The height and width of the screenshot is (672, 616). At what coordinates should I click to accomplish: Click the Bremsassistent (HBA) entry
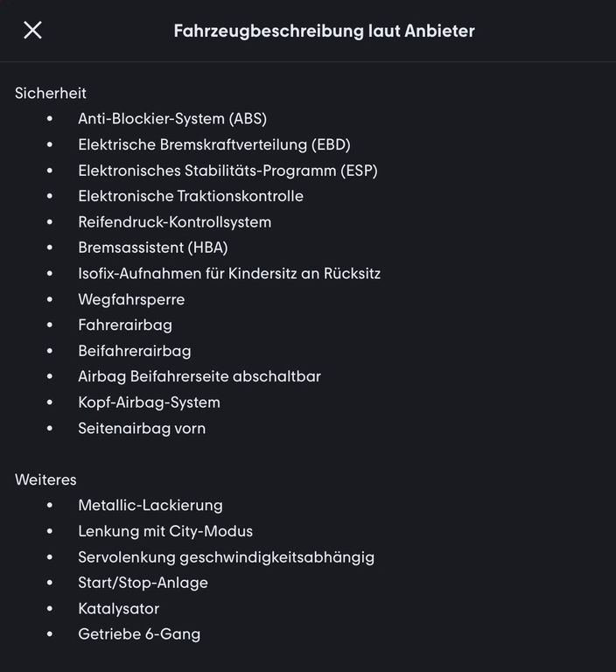[153, 248]
